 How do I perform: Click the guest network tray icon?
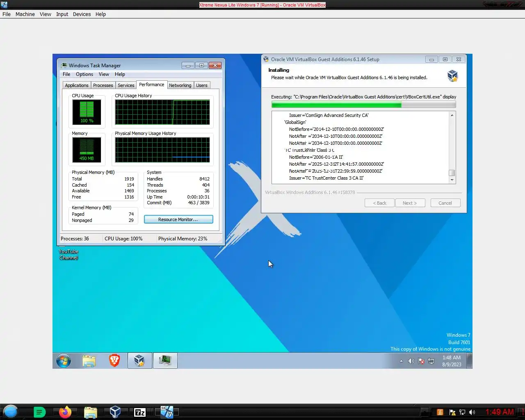pyautogui.click(x=431, y=361)
